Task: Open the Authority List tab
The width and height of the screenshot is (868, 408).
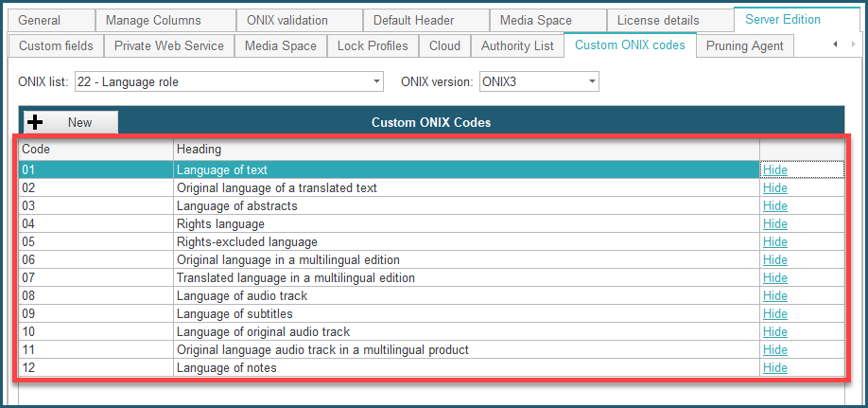Action: (517, 45)
